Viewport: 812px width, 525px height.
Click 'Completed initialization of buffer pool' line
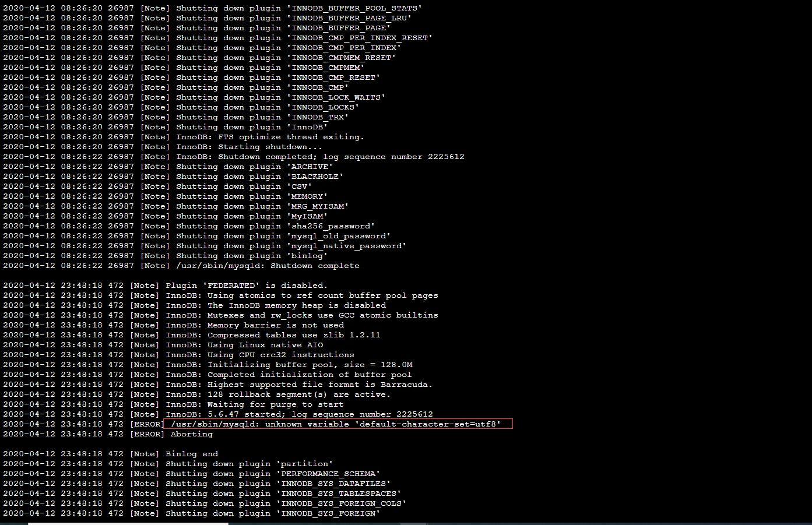(x=208, y=375)
